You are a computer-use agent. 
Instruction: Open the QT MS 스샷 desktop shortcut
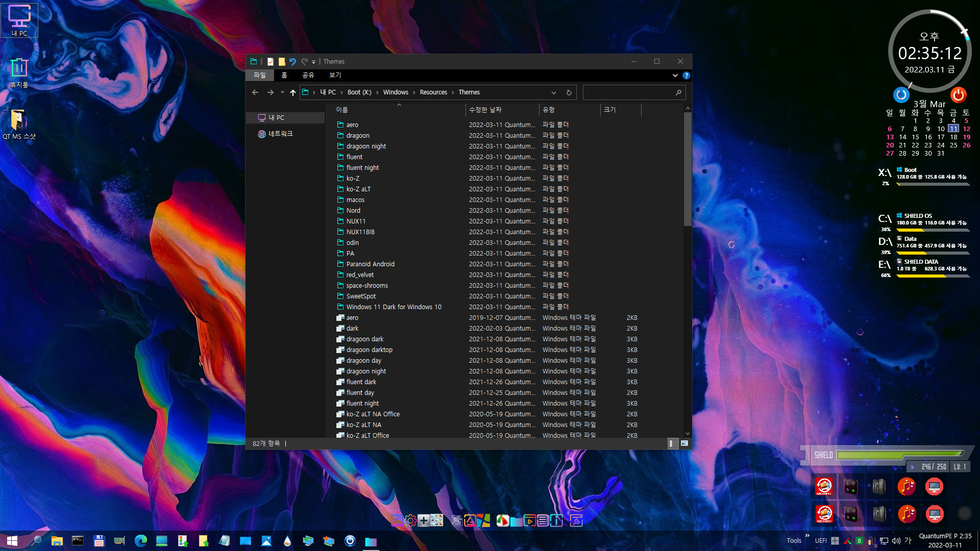click(19, 125)
